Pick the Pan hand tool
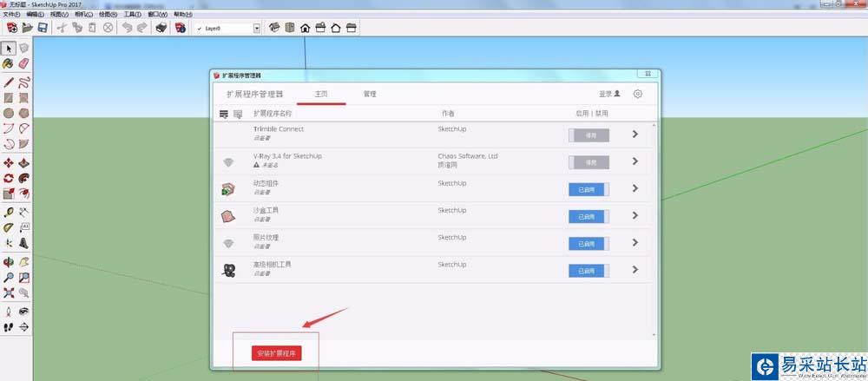Image resolution: width=868 pixels, height=381 pixels. [x=23, y=262]
